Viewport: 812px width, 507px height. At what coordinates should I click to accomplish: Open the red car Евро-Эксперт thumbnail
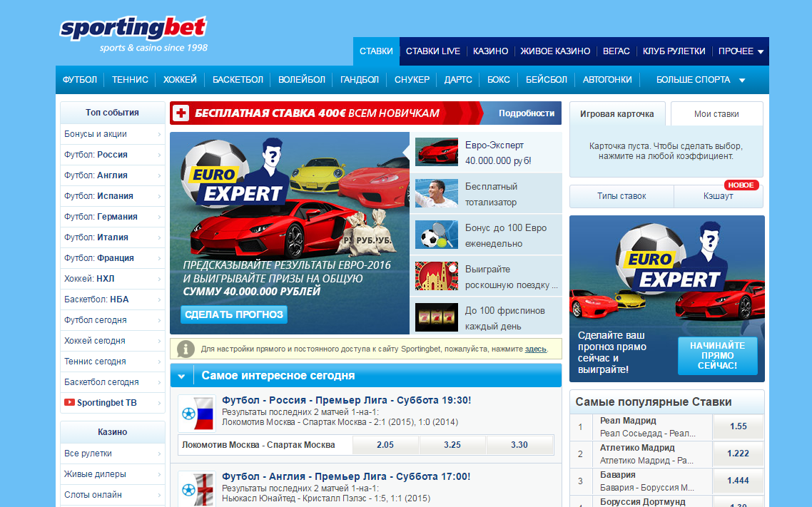point(437,152)
